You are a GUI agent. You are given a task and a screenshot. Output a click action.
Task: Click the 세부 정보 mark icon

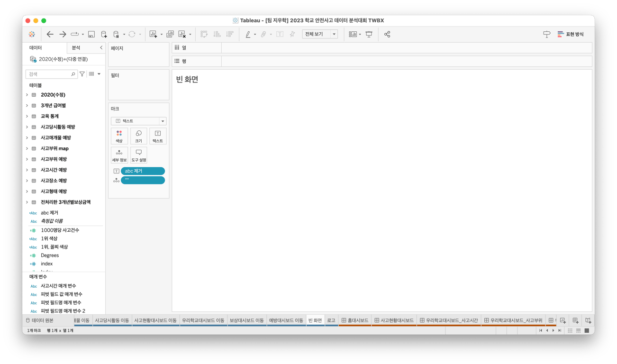(119, 155)
